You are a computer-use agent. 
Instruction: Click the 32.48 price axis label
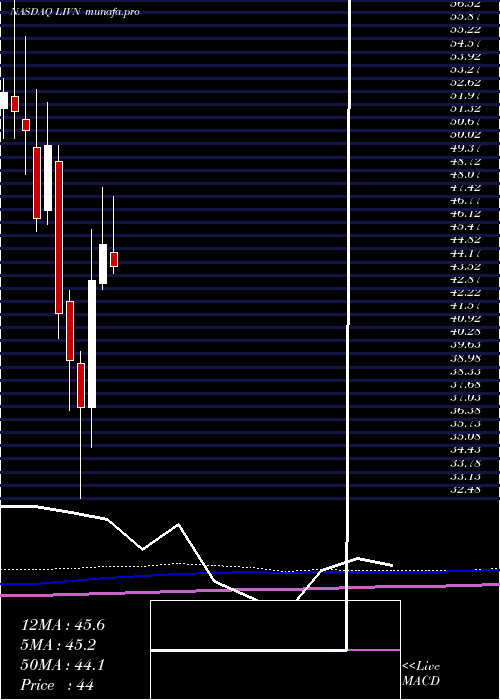(x=466, y=489)
